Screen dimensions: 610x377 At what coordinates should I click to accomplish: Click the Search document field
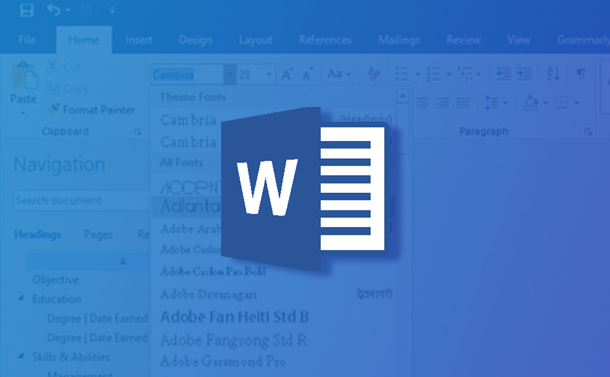(81, 200)
